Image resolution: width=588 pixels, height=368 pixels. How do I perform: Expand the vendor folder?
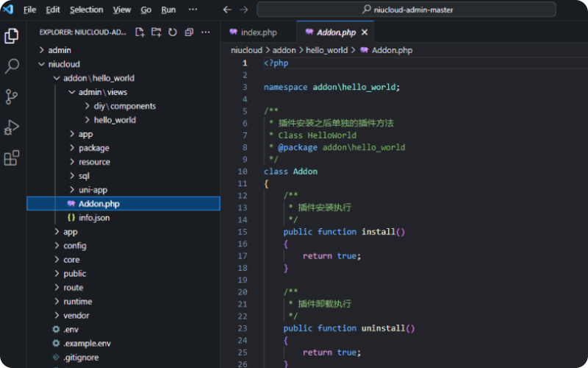tap(76, 315)
